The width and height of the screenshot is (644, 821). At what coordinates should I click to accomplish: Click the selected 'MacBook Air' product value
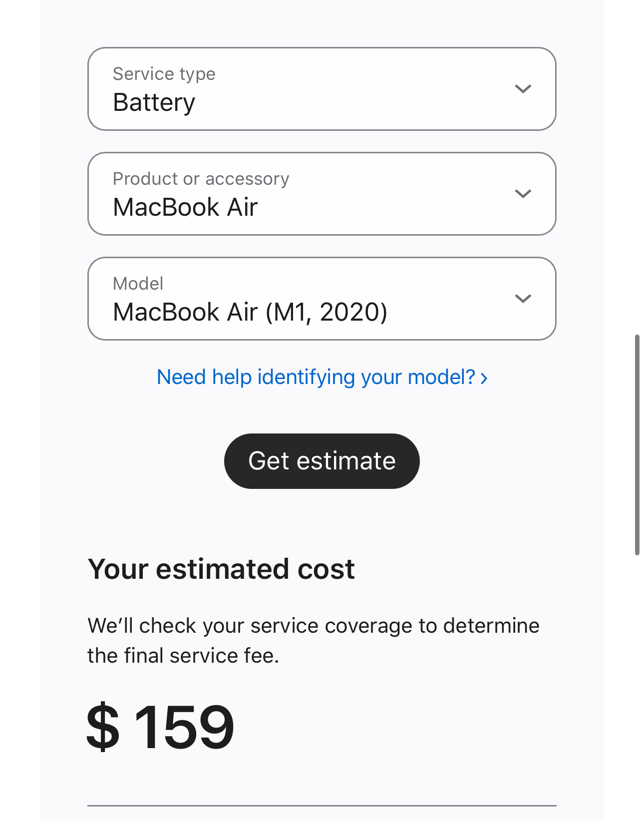185,207
